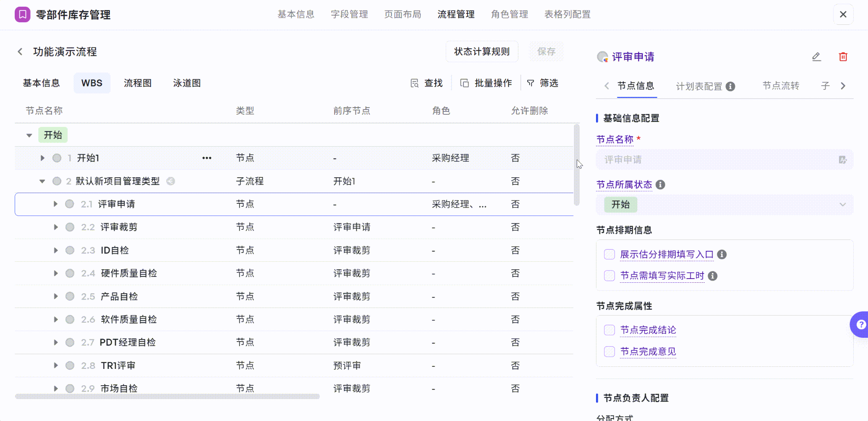This screenshot has width=868, height=421.
Task: Click the 预评审 predecessor cell of TR1评审
Action: (347, 366)
